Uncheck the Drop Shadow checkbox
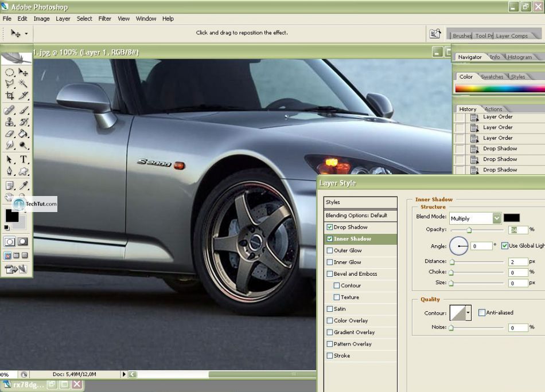This screenshot has height=392, width=545. 329,227
